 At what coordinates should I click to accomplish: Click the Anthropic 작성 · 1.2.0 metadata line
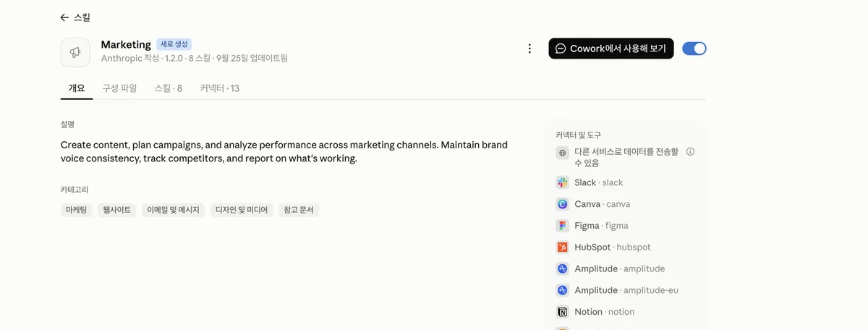click(x=195, y=58)
